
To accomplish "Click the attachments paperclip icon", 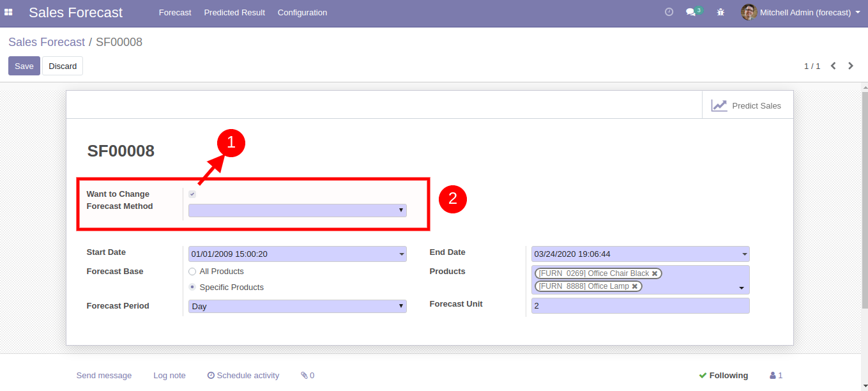I will point(307,376).
